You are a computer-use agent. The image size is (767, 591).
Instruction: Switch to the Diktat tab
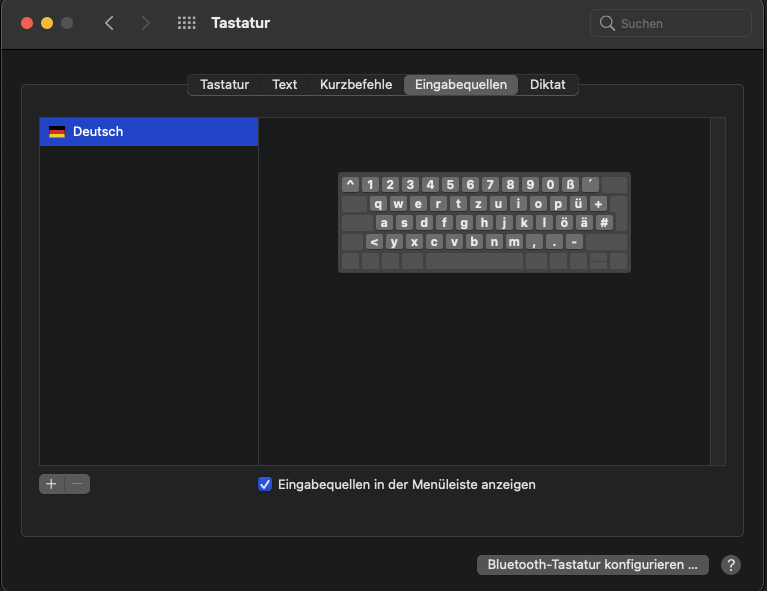pyautogui.click(x=548, y=85)
